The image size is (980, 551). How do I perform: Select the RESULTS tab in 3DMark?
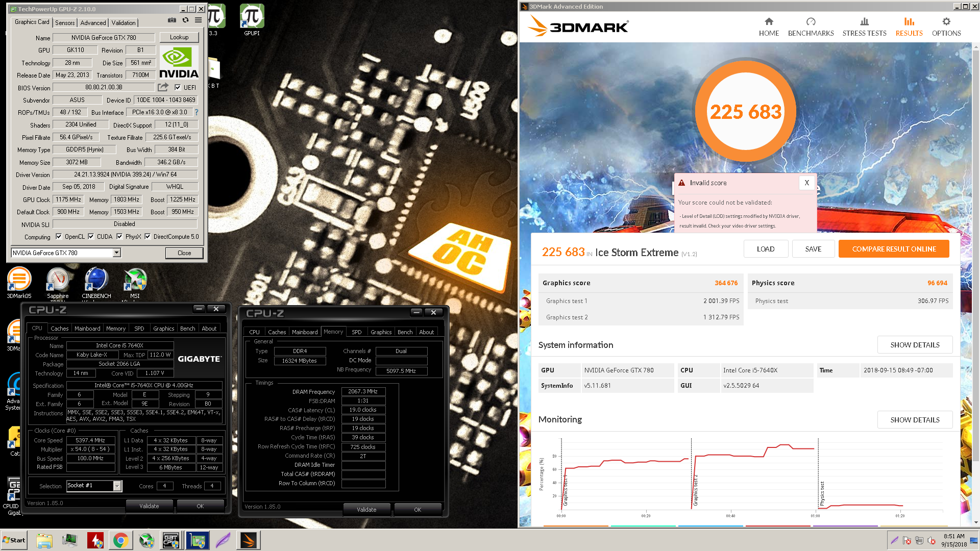pyautogui.click(x=909, y=27)
